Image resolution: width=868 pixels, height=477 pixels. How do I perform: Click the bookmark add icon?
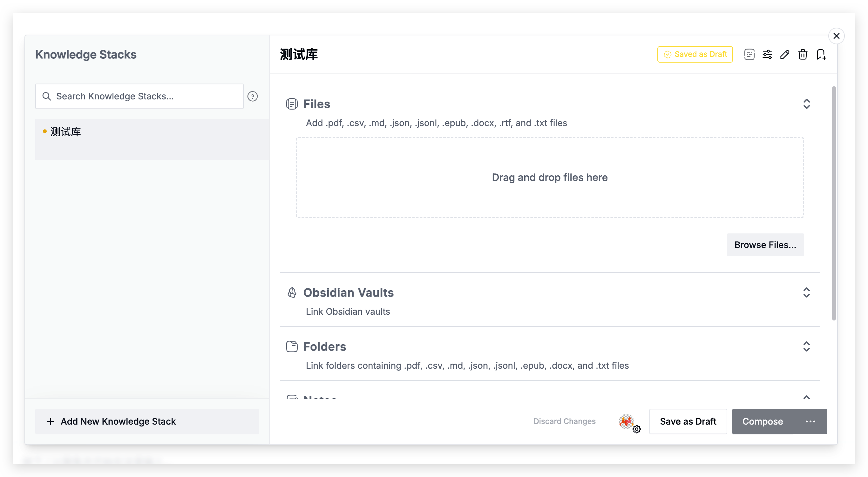point(821,54)
